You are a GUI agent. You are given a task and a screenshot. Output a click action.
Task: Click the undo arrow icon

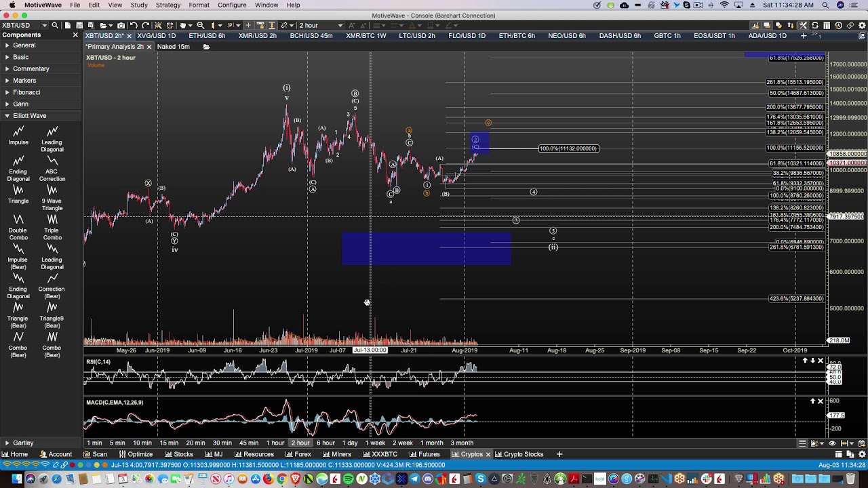pyautogui.click(x=134, y=25)
